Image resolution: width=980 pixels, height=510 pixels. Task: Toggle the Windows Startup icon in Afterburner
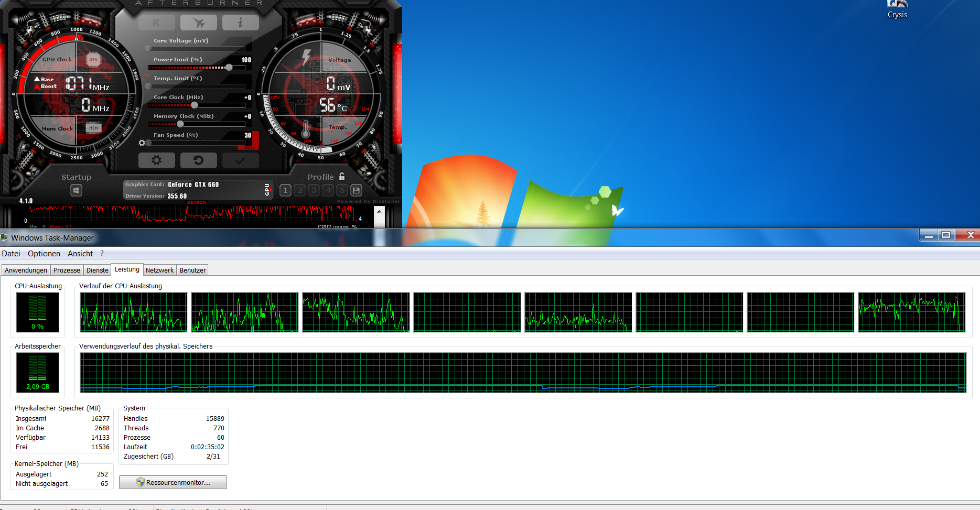coord(76,190)
